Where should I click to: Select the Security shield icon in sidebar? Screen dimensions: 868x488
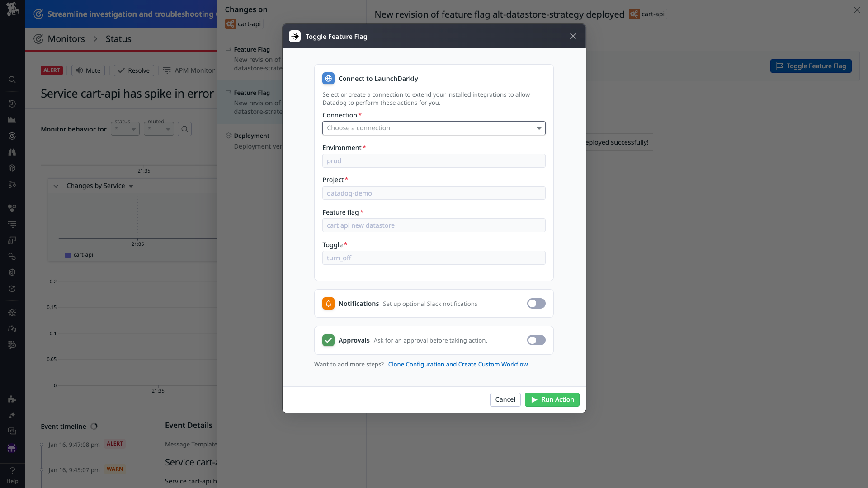click(x=12, y=272)
